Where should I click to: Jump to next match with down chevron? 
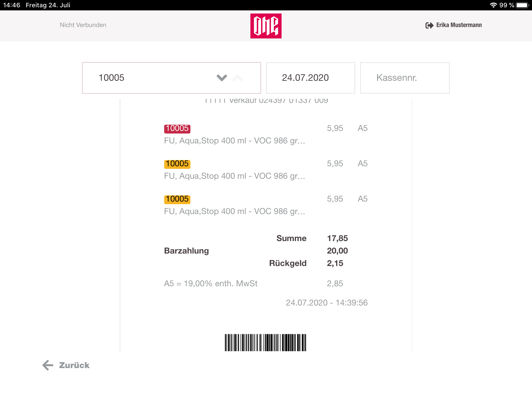click(x=222, y=78)
